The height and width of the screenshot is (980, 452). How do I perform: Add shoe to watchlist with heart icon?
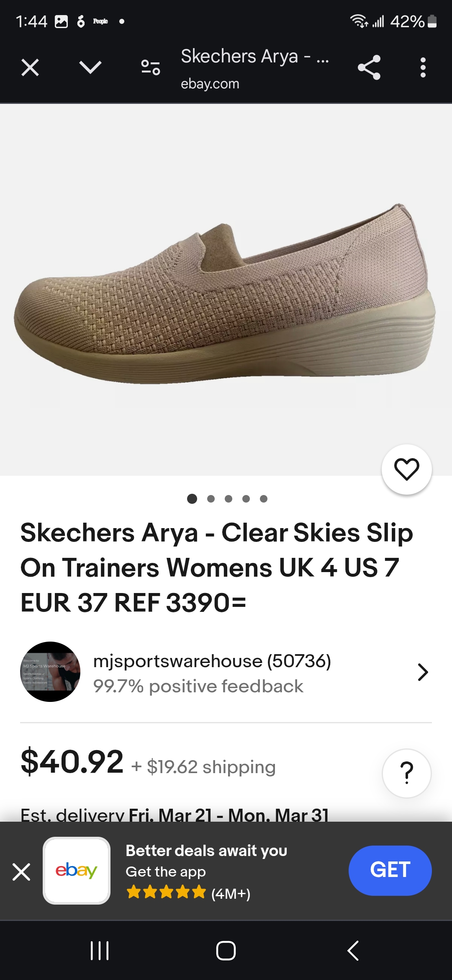407,469
